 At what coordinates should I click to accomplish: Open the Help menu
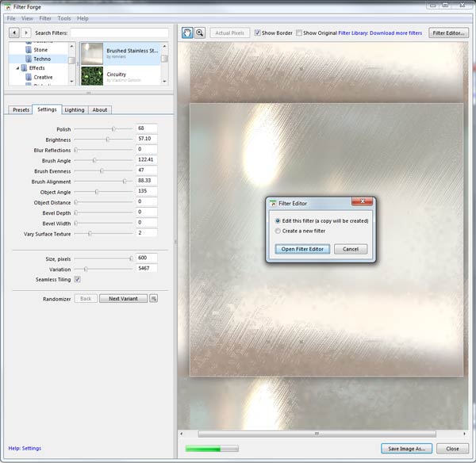click(x=83, y=18)
